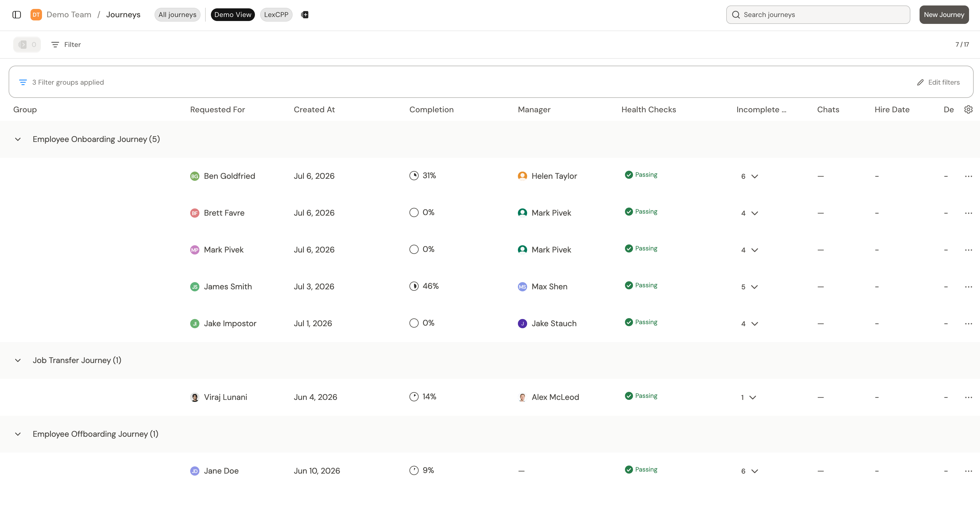
Task: Click the Requested For column header
Action: coord(218,110)
